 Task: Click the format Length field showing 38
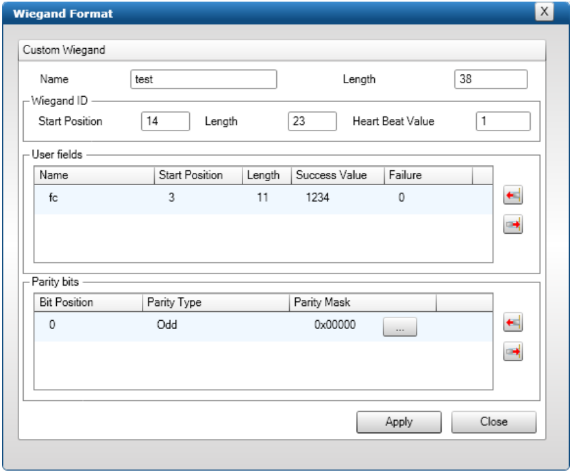491,79
